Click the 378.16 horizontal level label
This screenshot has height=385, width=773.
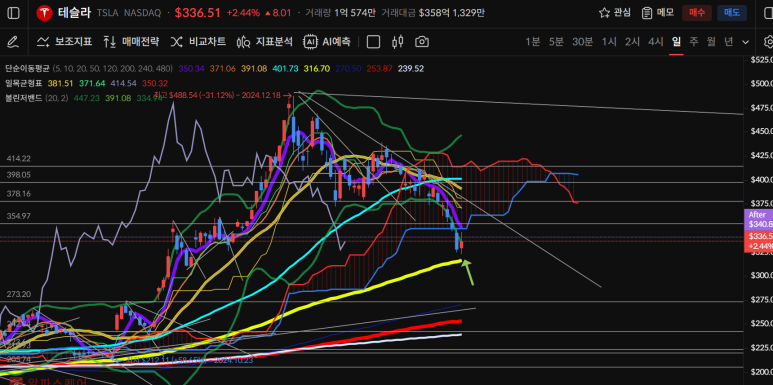[19, 194]
